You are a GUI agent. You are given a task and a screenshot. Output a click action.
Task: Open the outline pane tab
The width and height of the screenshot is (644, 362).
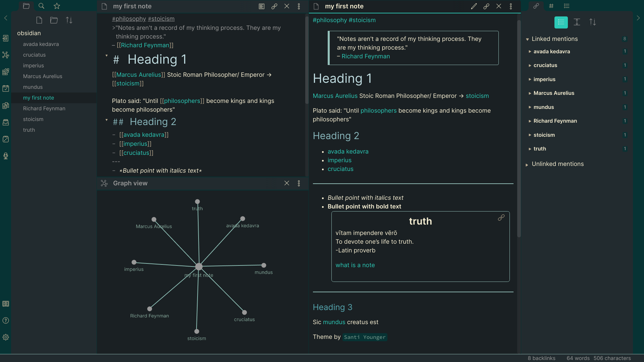(x=567, y=6)
